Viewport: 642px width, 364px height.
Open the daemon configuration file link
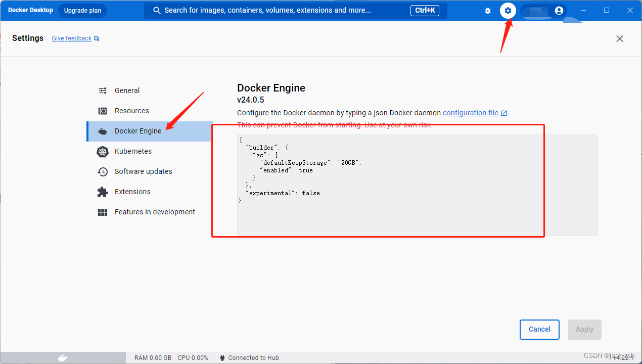click(x=471, y=113)
